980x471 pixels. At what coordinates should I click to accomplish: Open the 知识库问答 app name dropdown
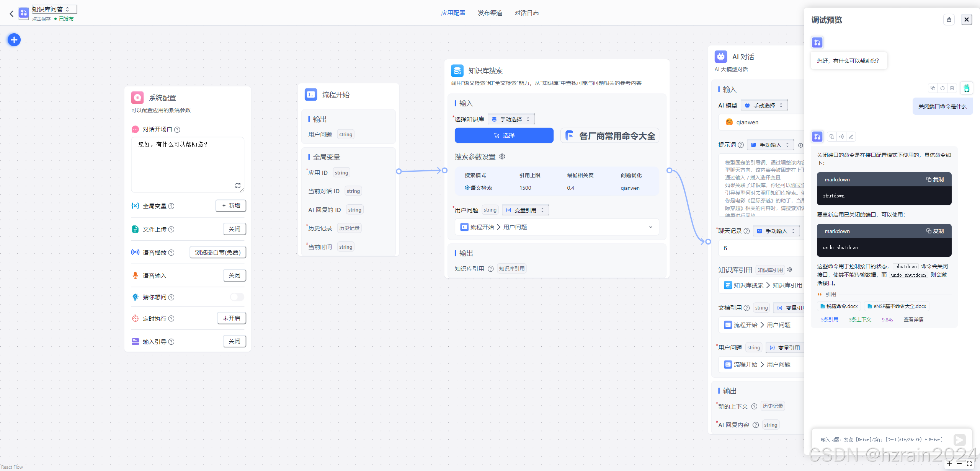click(x=54, y=9)
